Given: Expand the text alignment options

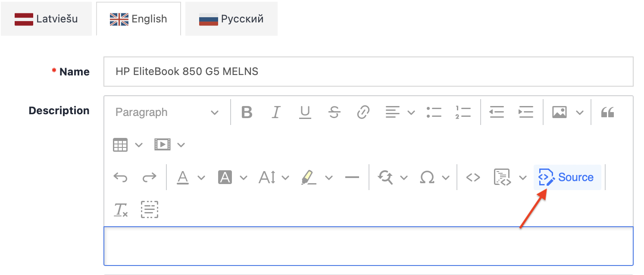Looking at the screenshot, I should click(x=411, y=112).
